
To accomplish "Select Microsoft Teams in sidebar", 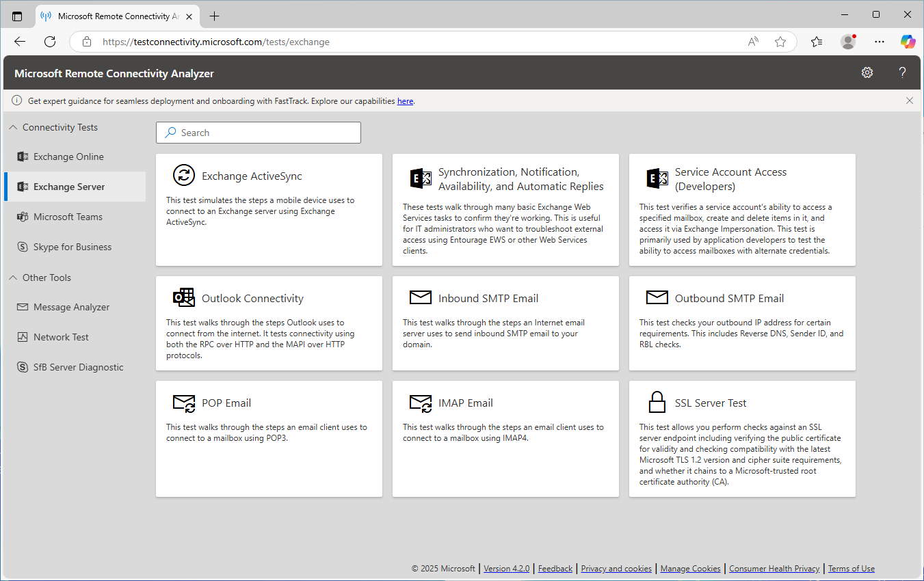I will coord(75,217).
